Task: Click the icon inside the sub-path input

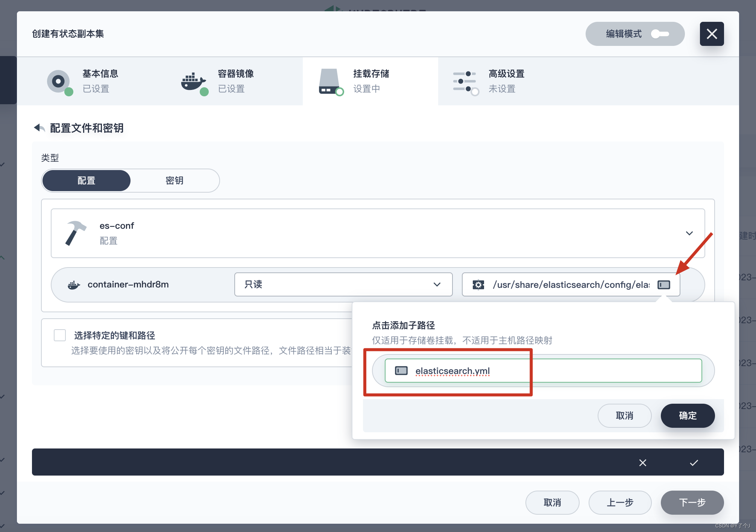Action: click(401, 371)
